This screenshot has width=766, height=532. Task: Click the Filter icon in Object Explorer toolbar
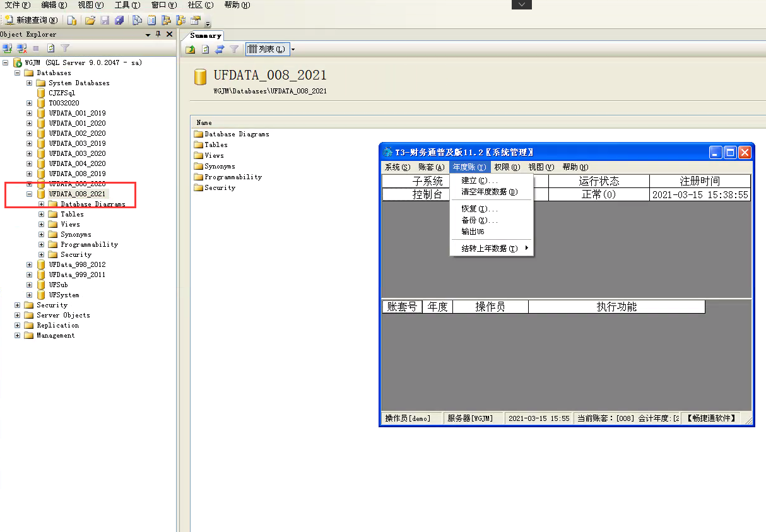65,48
